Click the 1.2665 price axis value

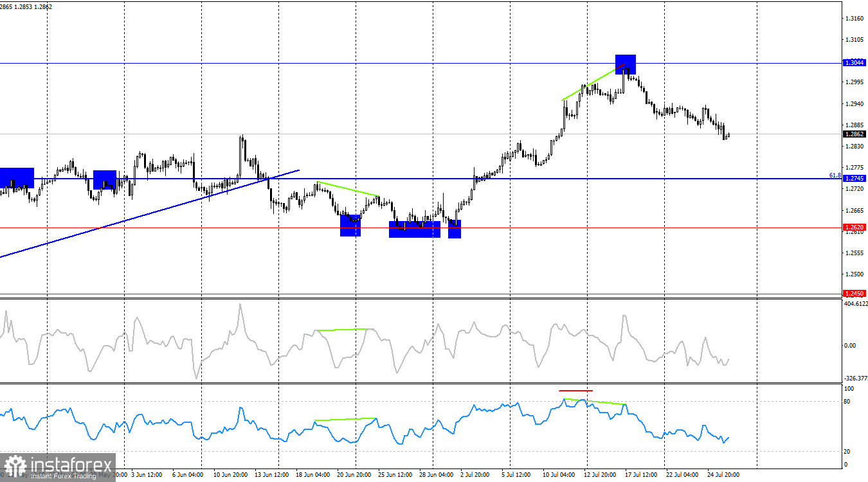(x=854, y=210)
